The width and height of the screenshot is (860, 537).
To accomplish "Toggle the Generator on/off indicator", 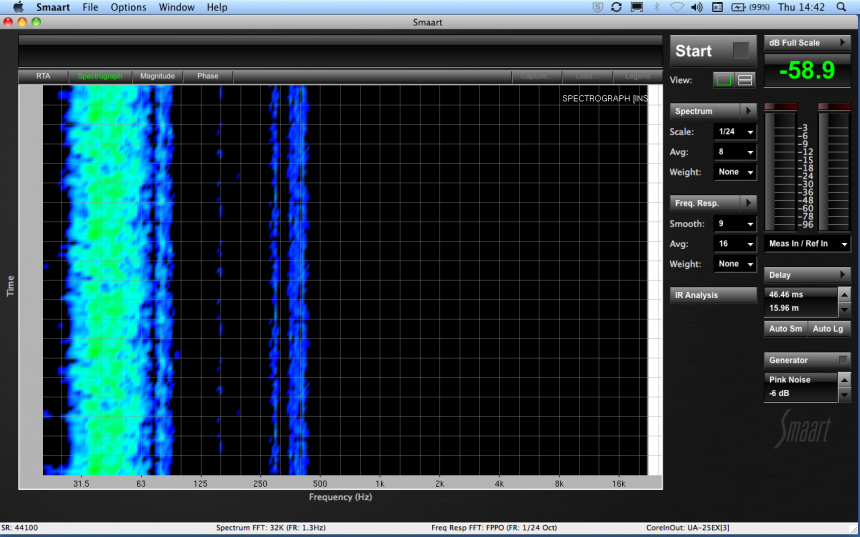I will (x=843, y=360).
